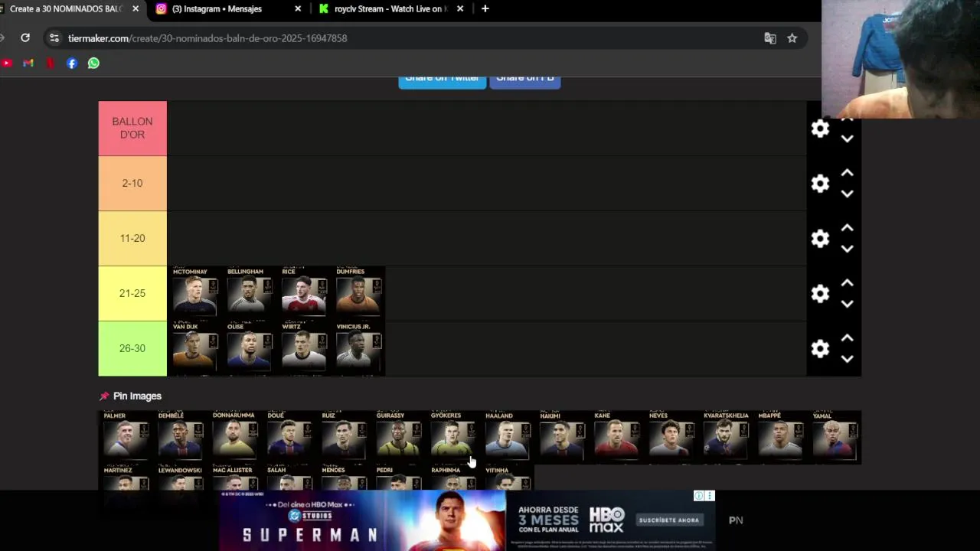Move 26-30 tier up

(x=847, y=338)
